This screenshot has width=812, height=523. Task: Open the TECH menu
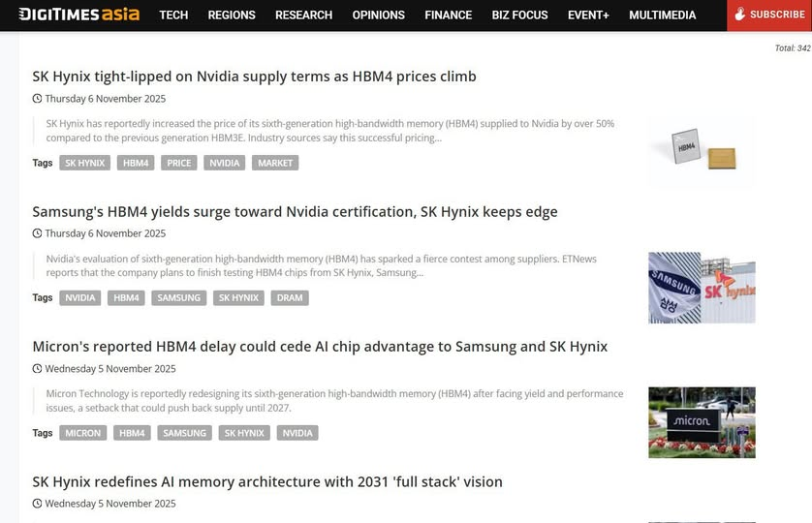pos(173,15)
